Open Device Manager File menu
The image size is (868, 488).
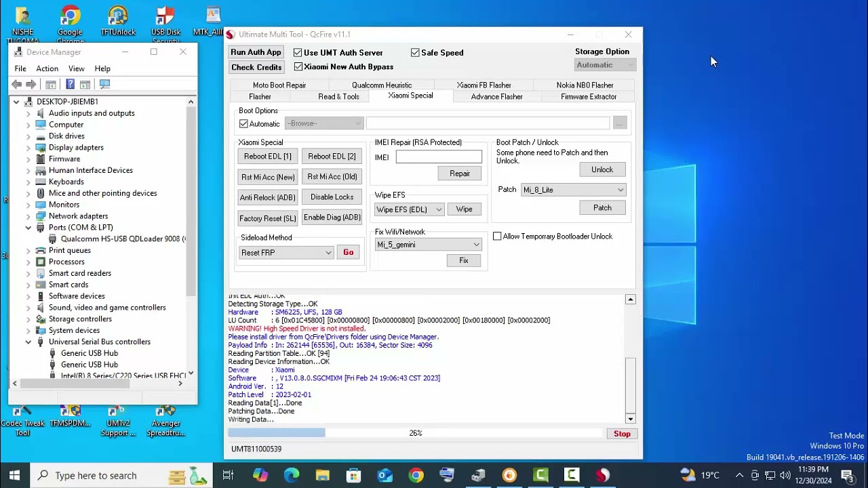point(20,68)
